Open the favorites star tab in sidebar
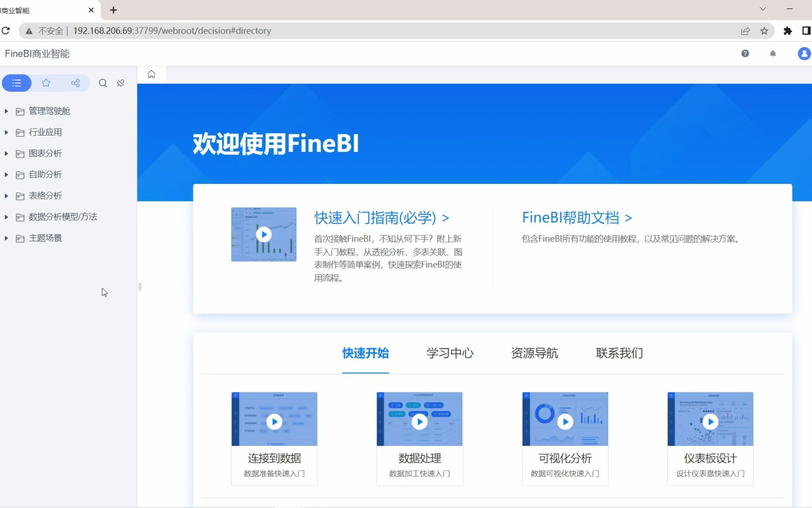Viewport: 812px width, 508px height. (46, 83)
